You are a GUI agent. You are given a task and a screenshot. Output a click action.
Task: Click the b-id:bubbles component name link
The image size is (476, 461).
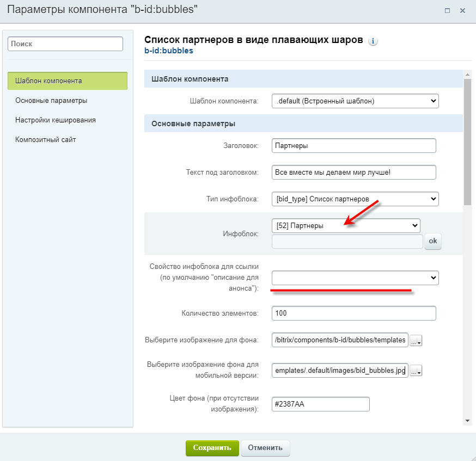coord(169,51)
